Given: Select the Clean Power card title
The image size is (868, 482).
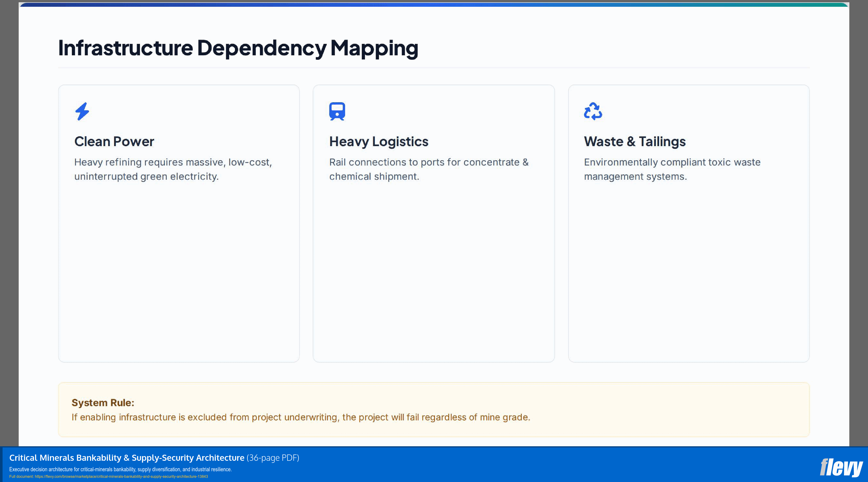Looking at the screenshot, I should [x=114, y=142].
